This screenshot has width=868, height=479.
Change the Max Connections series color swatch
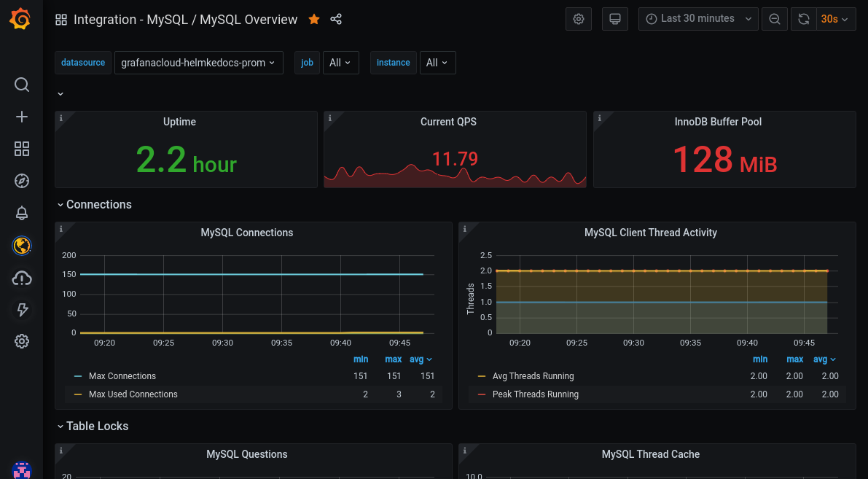78,376
